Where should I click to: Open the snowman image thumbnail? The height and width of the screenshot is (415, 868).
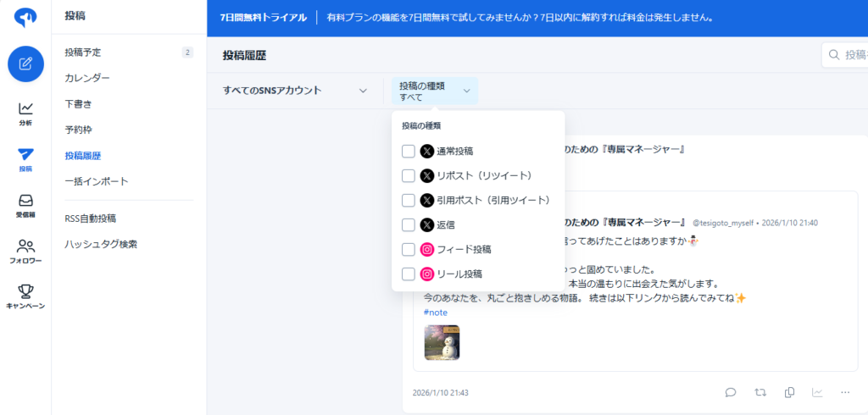pyautogui.click(x=442, y=342)
